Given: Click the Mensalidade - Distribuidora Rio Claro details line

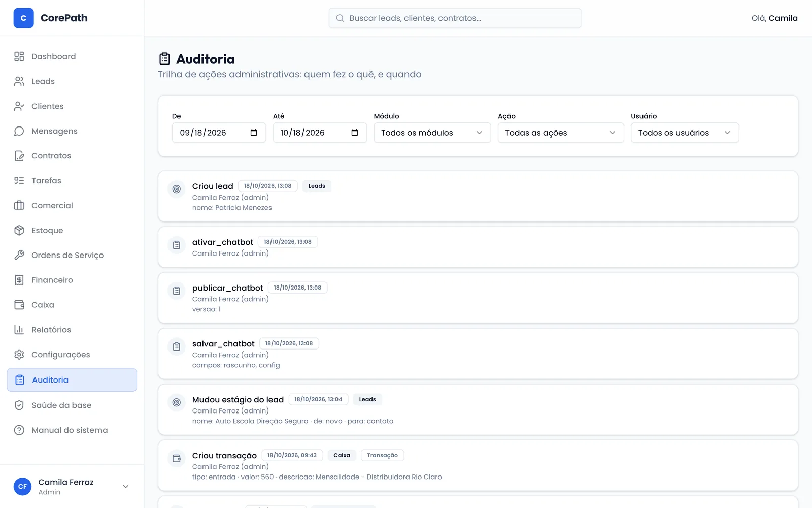Looking at the screenshot, I should point(317,477).
